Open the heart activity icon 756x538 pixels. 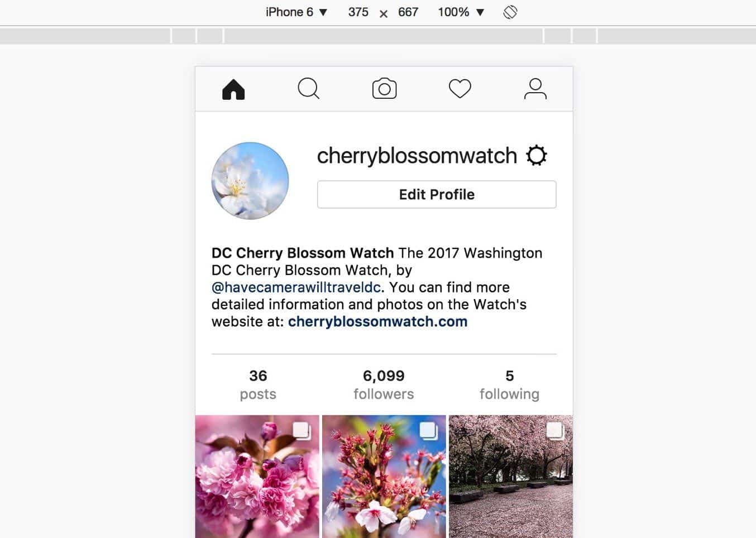point(460,89)
